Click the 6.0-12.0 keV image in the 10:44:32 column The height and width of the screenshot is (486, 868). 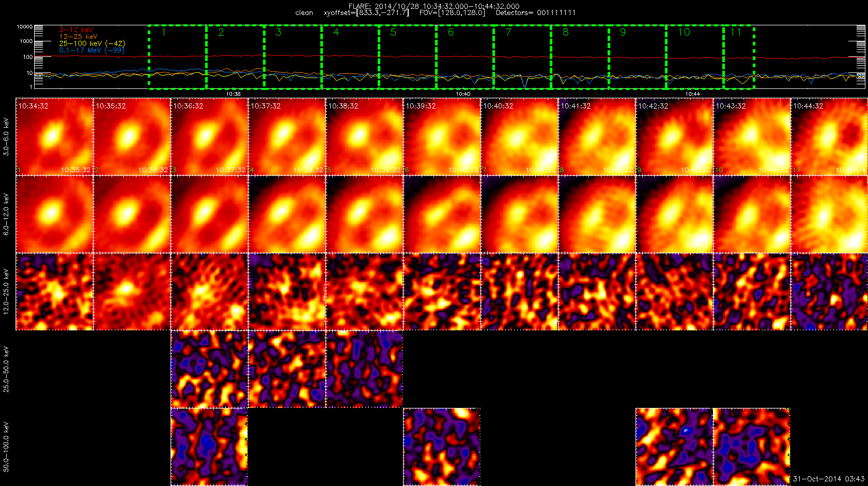tap(829, 214)
